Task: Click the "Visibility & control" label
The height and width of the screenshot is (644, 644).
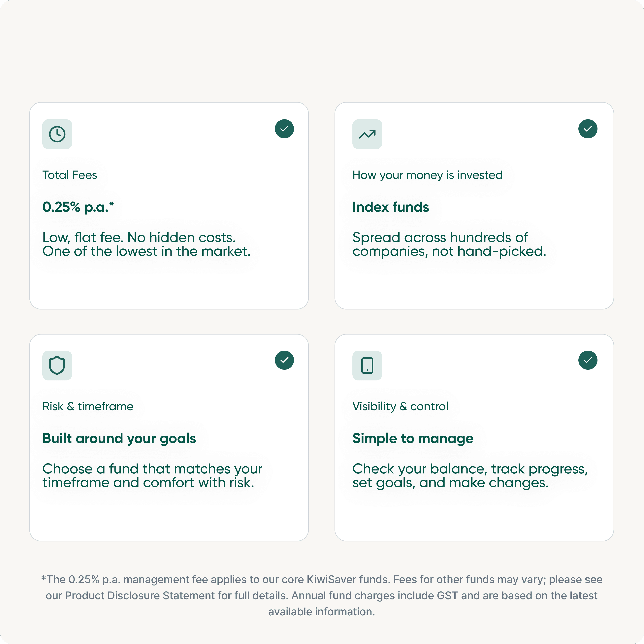Action: (400, 406)
